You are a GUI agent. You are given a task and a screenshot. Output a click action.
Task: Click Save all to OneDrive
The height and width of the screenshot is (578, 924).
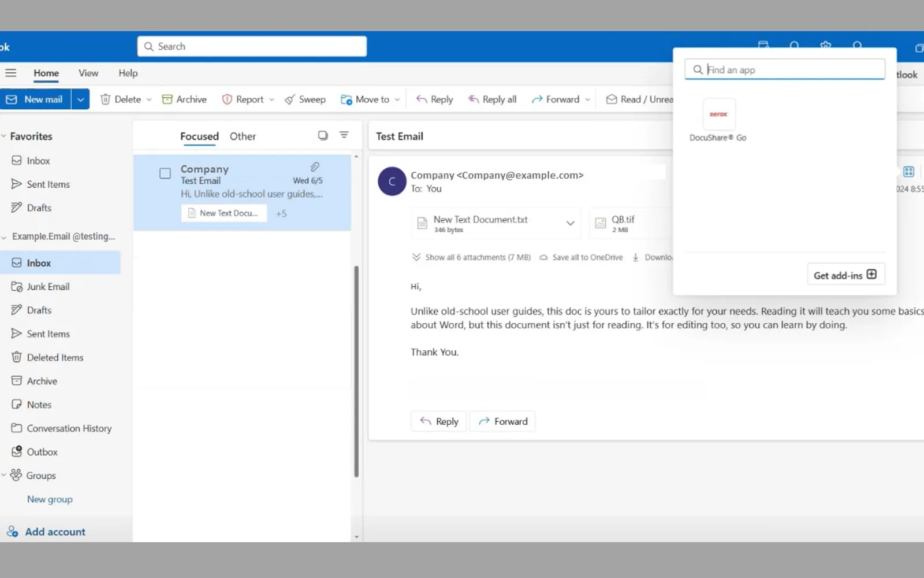pyautogui.click(x=581, y=257)
